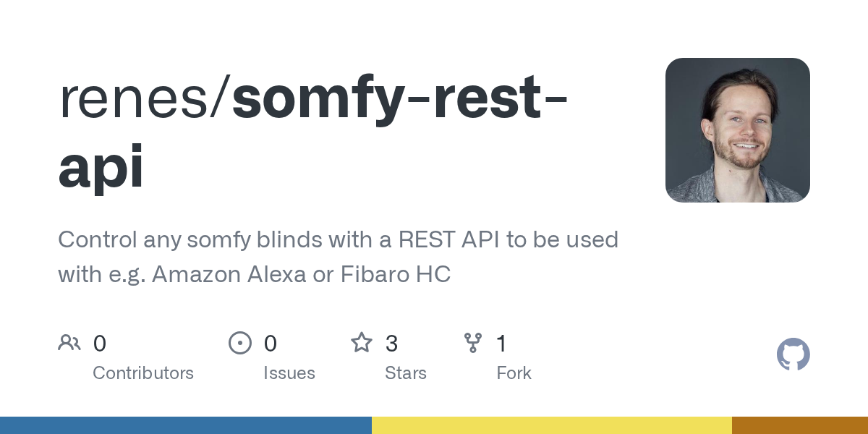Open the GitHub Octocat logo

793,355
